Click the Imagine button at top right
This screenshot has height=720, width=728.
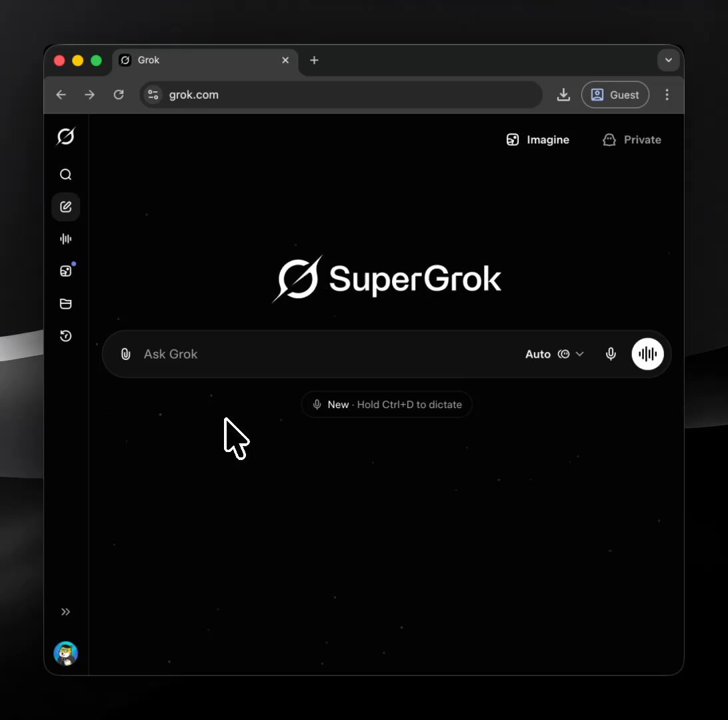pyautogui.click(x=537, y=140)
